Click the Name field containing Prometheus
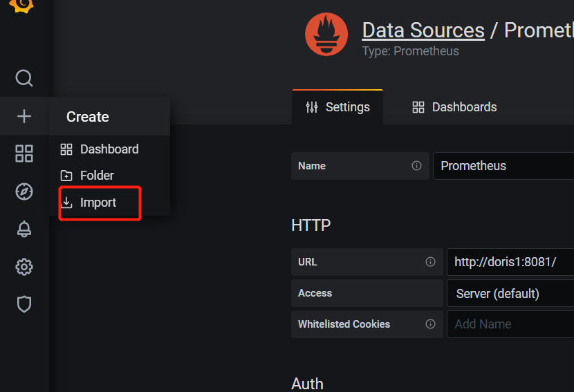Screen dimensions: 574x392 (x=503, y=166)
